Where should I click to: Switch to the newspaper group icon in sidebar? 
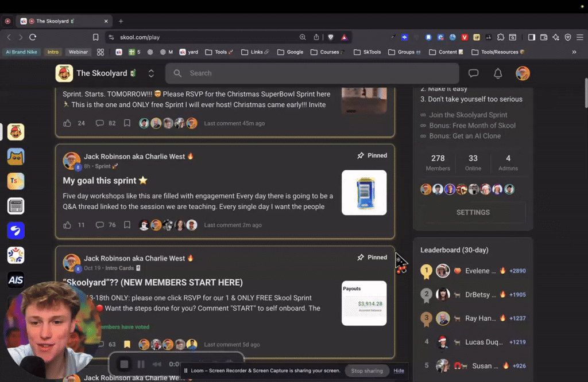(16, 206)
